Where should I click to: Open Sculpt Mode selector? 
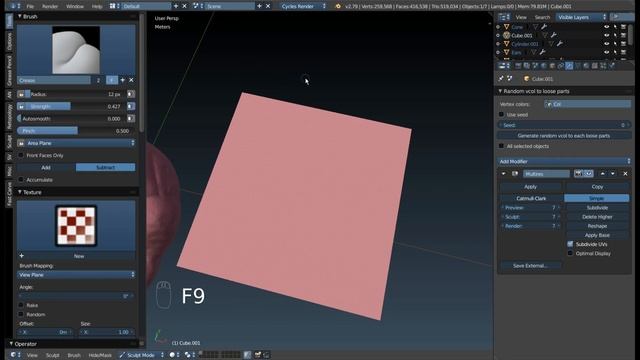141,355
